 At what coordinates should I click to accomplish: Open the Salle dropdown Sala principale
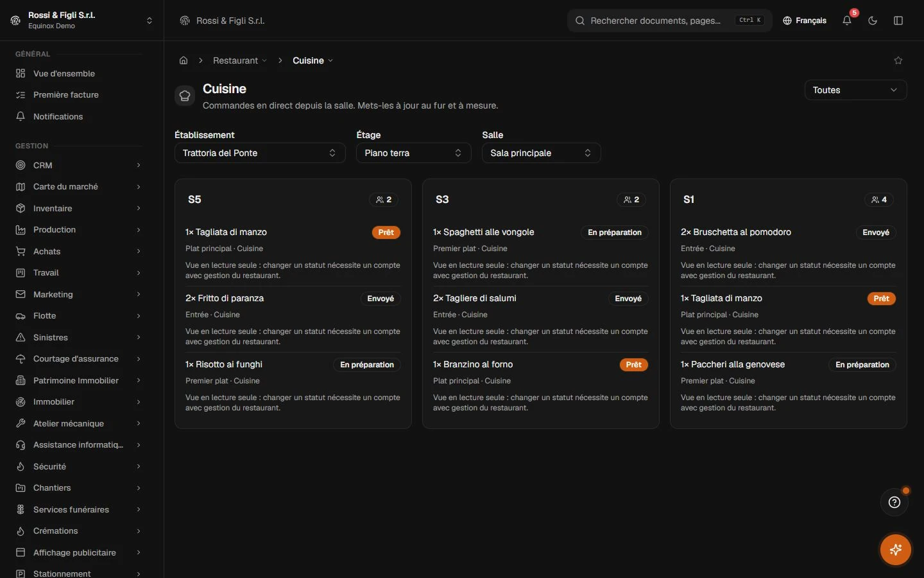point(542,153)
